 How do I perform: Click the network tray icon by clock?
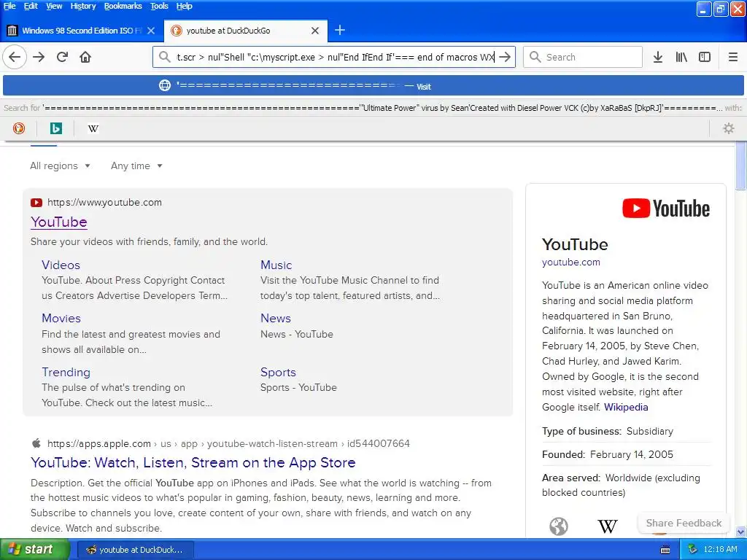point(693,550)
